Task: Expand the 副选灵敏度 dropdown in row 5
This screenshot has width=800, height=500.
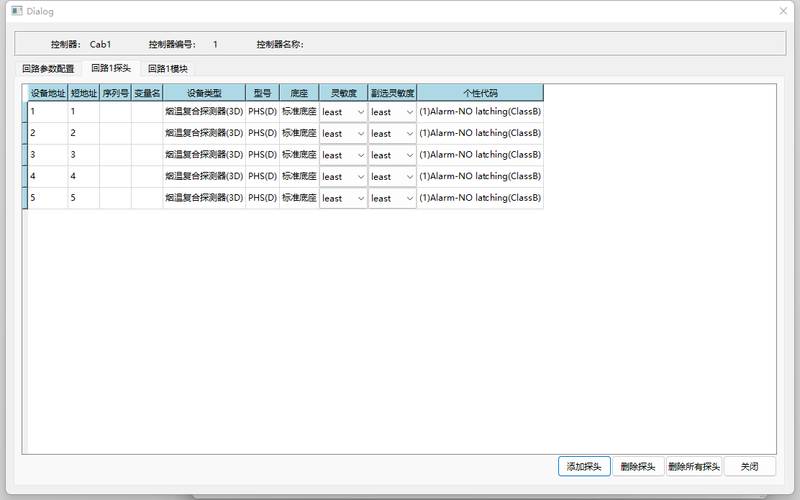Action: [392, 198]
